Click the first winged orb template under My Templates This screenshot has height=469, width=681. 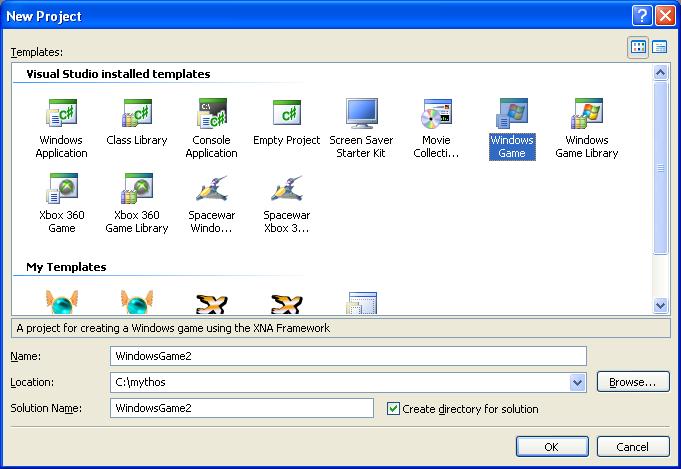[62, 302]
